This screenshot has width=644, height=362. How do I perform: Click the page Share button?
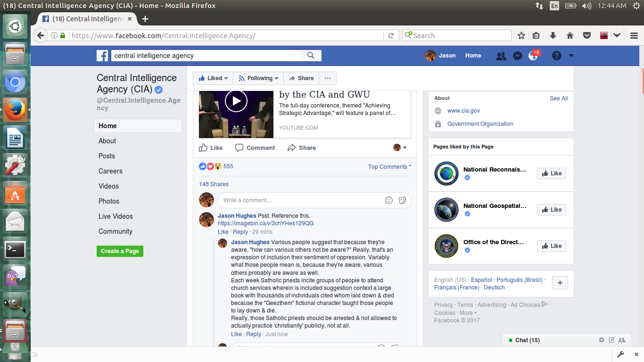301,78
